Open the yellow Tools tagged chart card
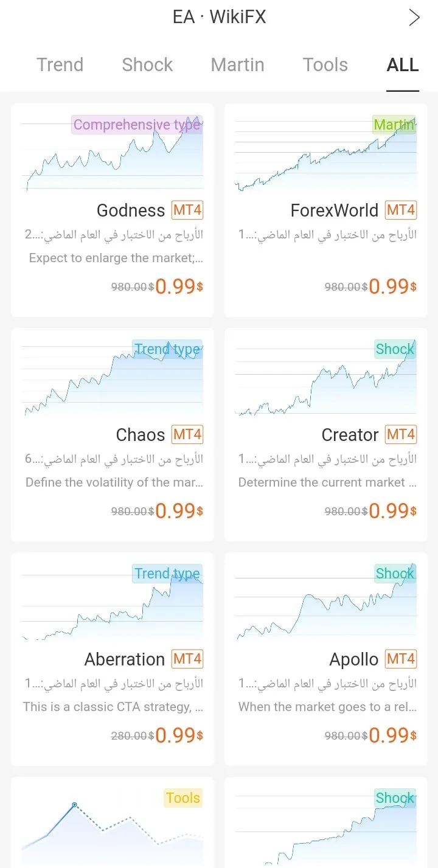 tap(113, 822)
